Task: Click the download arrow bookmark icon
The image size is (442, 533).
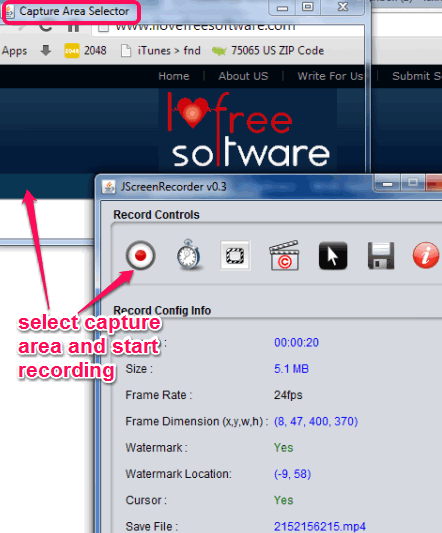Action: [x=46, y=51]
